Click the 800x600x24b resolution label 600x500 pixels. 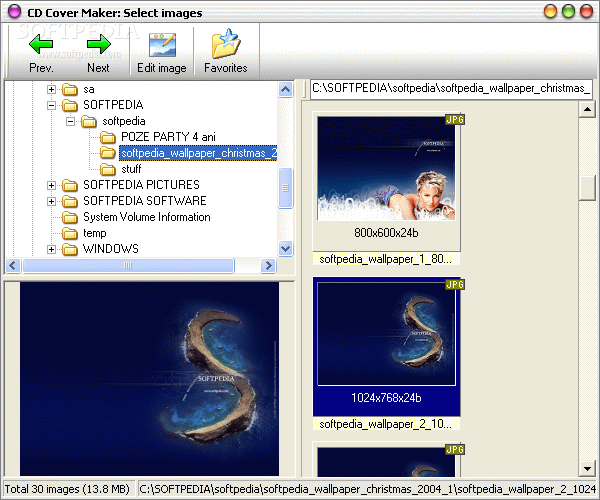(x=386, y=233)
